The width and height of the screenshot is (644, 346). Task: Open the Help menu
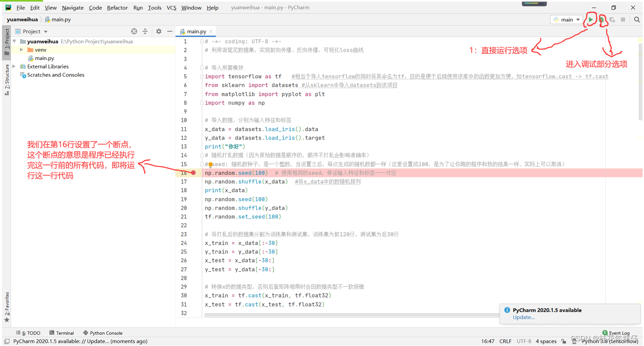[x=212, y=8]
